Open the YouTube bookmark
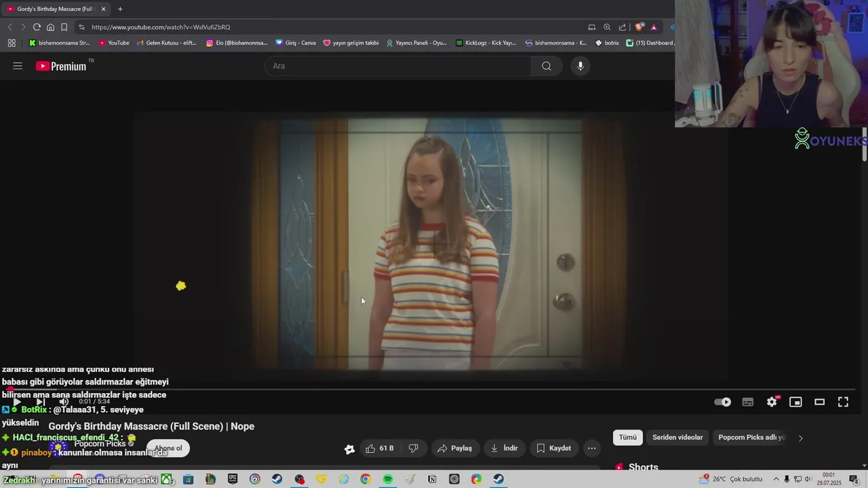Screen dimensions: 868x488 (x=114, y=43)
